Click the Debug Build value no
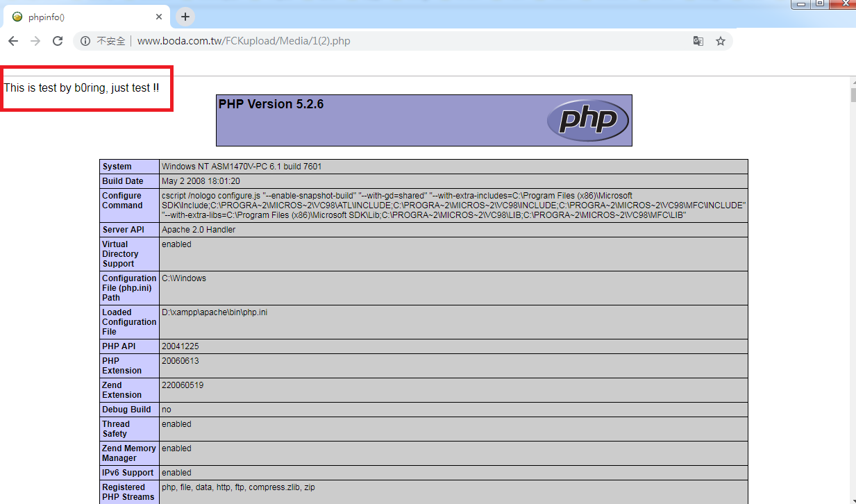Screen dimensions: 856x504 click(167, 410)
